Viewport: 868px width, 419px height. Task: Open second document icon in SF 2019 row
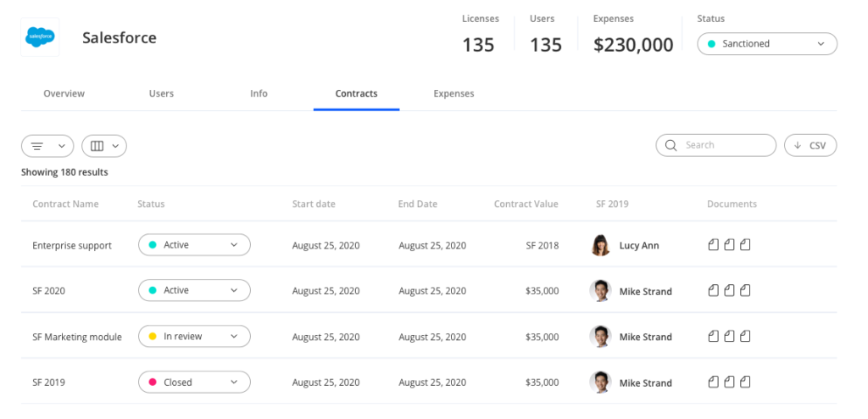[730, 383]
